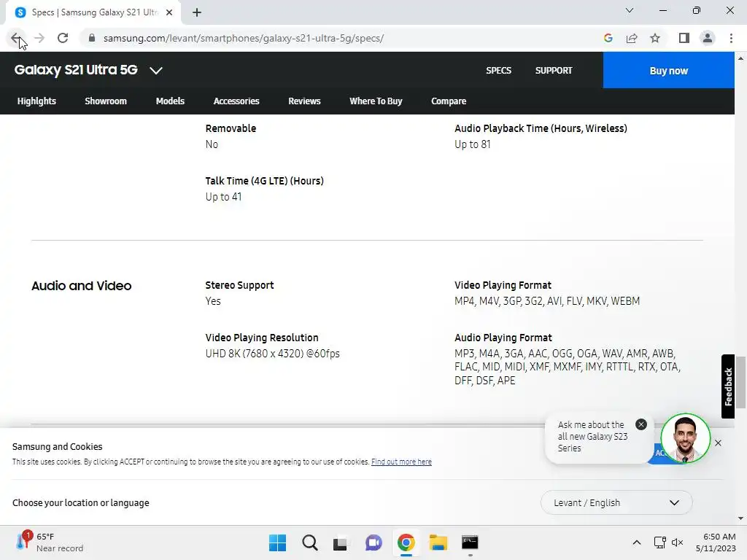
Task: Open Task View on taskbar
Action: [x=340, y=542]
